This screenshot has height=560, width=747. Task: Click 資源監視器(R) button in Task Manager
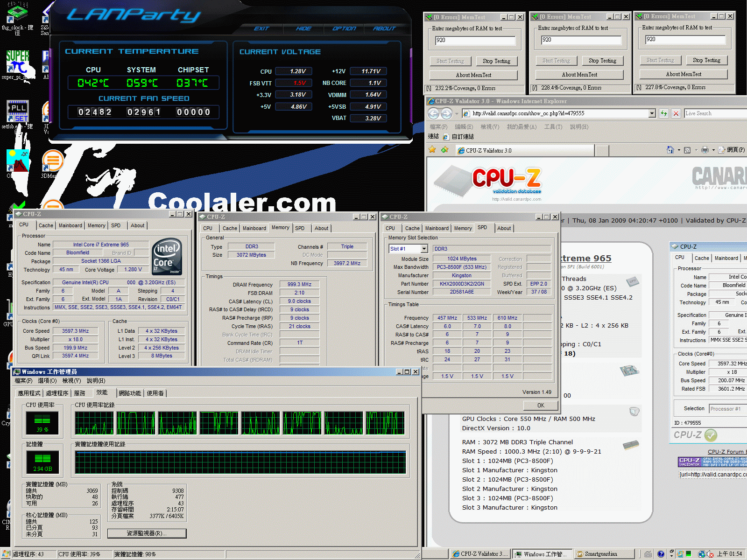pyautogui.click(x=147, y=533)
